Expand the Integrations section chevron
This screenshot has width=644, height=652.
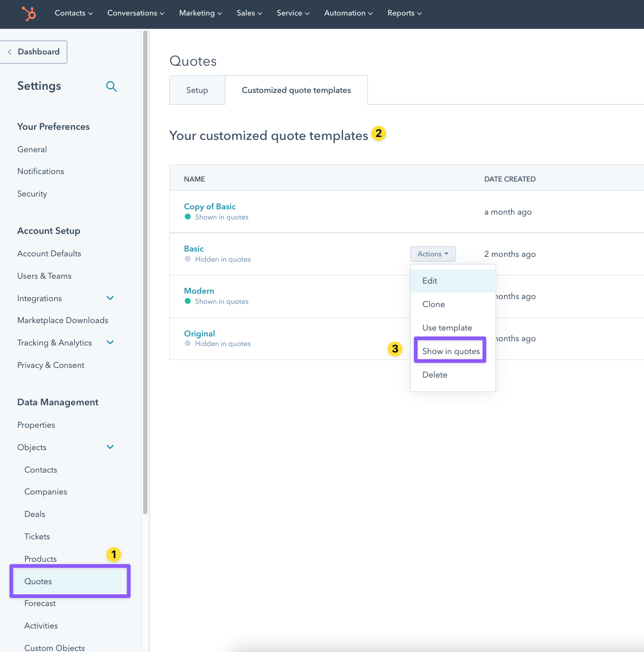coord(110,298)
